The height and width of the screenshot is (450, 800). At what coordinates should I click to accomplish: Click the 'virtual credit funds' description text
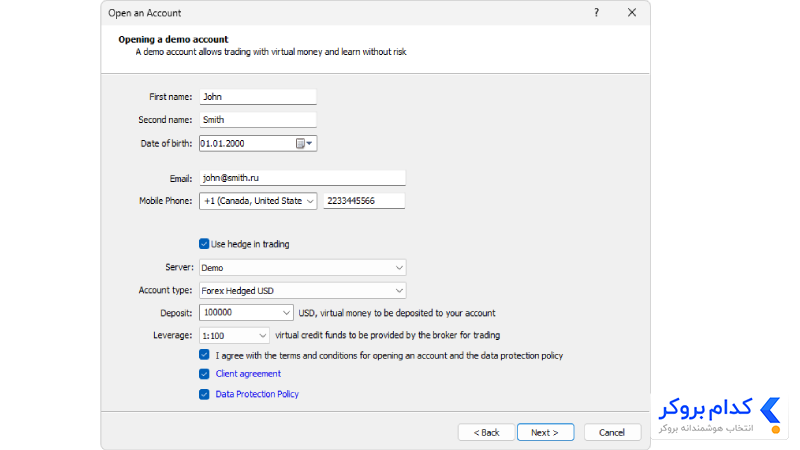pyautogui.click(x=388, y=335)
